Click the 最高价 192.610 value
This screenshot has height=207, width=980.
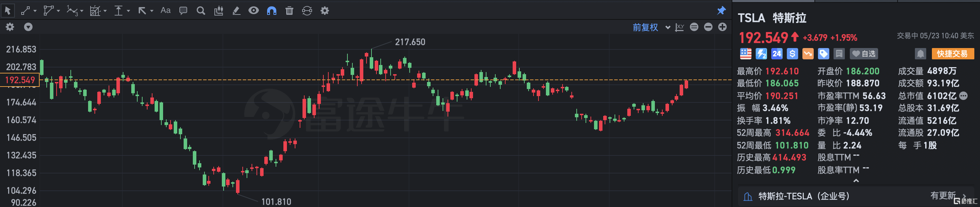(782, 71)
